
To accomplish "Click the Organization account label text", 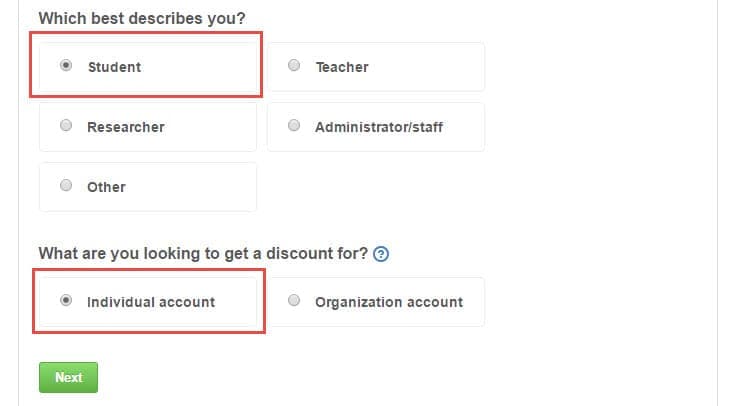I will [388, 302].
